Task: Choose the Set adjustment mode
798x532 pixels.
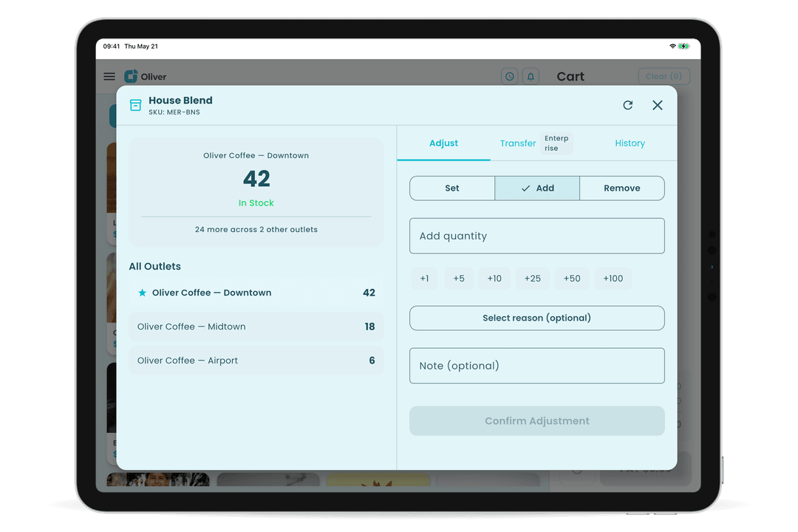Action: (452, 188)
